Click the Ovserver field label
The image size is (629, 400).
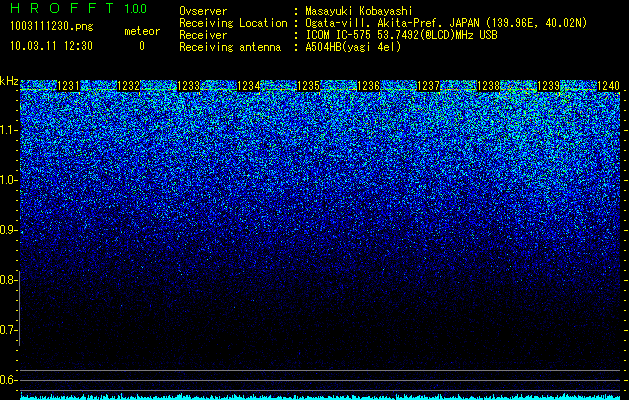(203, 11)
